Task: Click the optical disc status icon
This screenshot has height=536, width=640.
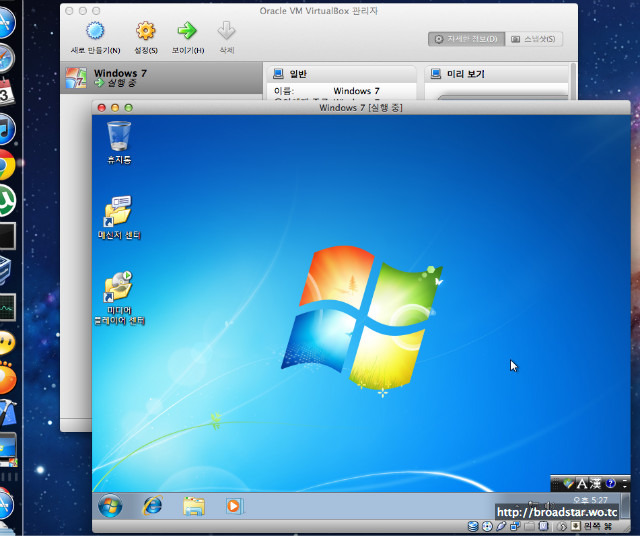Action: click(487, 527)
